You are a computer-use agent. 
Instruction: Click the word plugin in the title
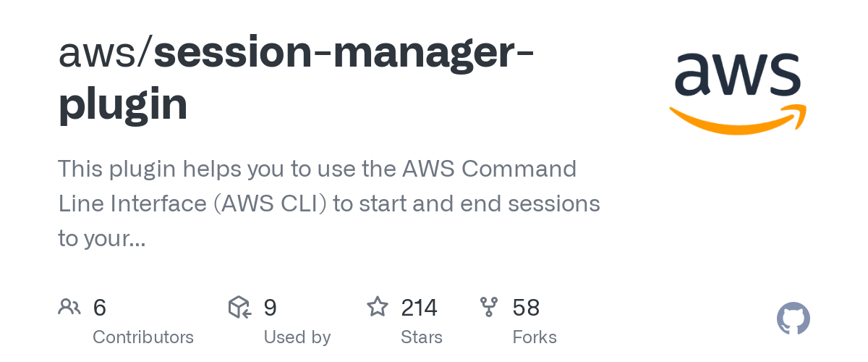click(123, 105)
